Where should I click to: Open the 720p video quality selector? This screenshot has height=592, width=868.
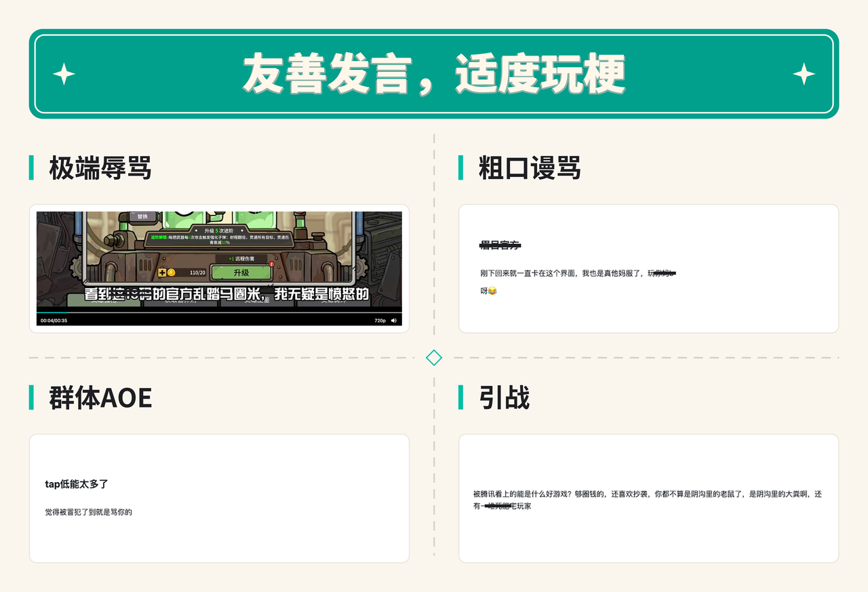point(380,321)
